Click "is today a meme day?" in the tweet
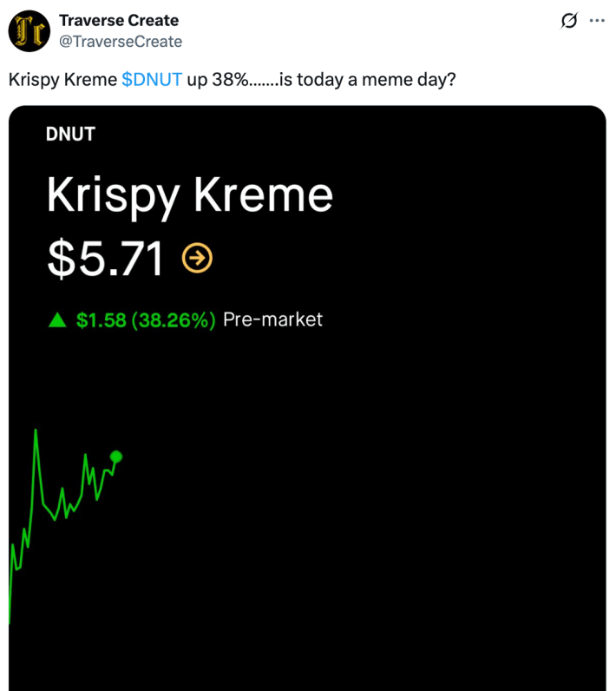Viewport: 616px width, 691px height. tap(364, 80)
